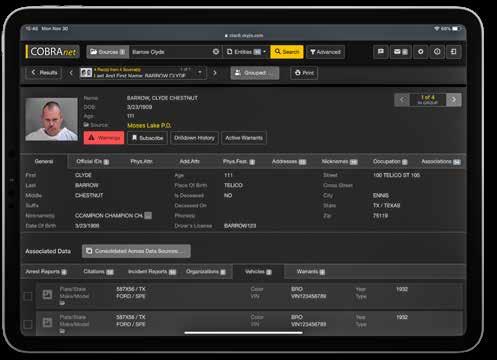Click the yellow Search button
The height and width of the screenshot is (360, 497).
point(287,52)
